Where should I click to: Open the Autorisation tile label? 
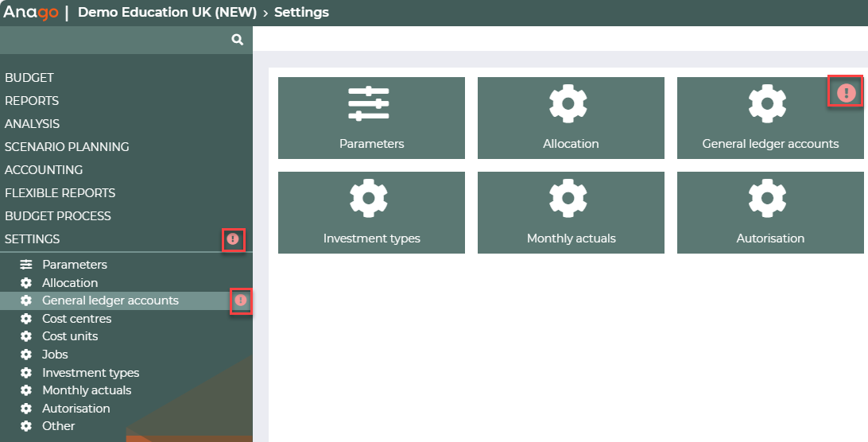[x=770, y=238]
